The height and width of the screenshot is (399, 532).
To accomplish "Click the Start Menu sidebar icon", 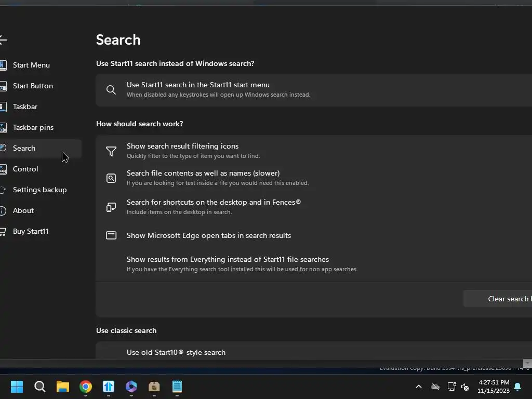I will coord(3,65).
